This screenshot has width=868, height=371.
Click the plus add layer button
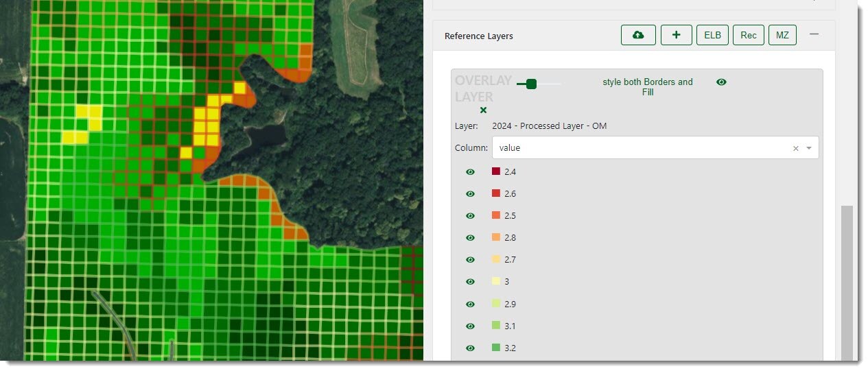[676, 35]
